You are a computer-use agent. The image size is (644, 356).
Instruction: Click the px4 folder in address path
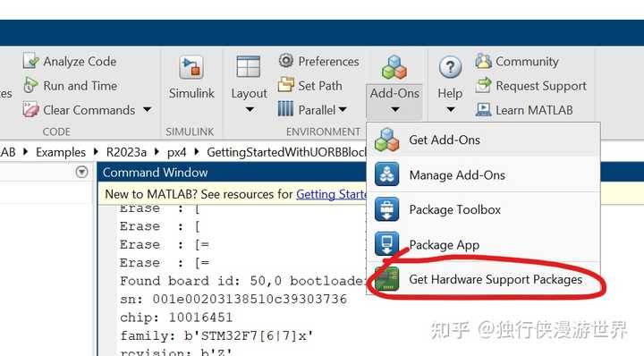pos(176,152)
